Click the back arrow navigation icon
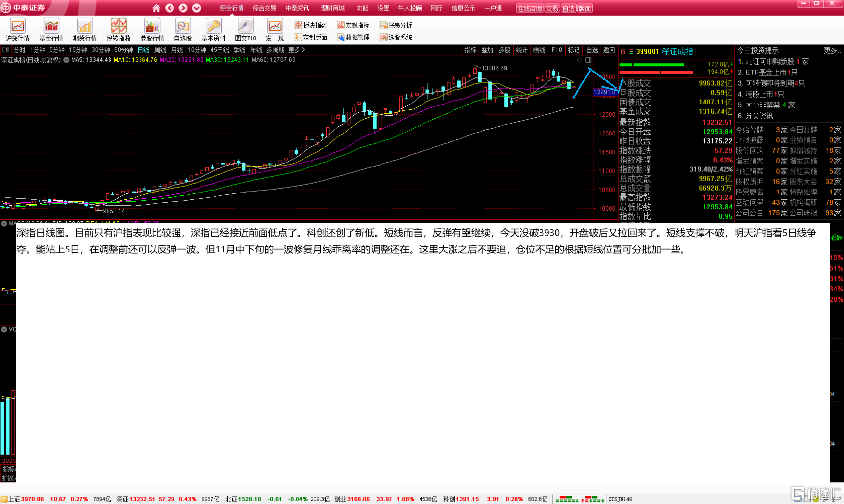This screenshot has height=504, width=844. [x=170, y=8]
